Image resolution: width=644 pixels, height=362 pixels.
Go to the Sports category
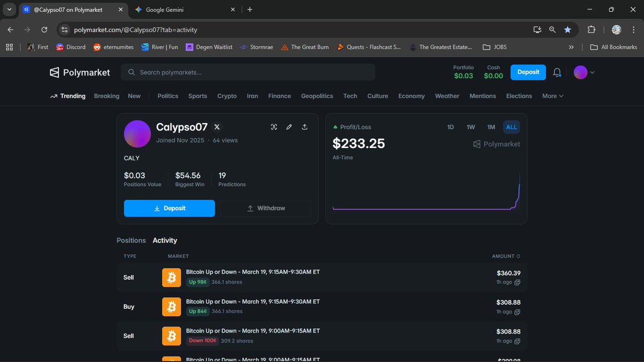[x=197, y=96]
